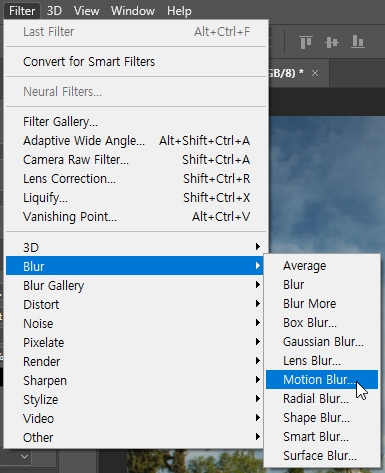Click the chevron dropdown at bottom left
This screenshot has height=473, width=385.
24,456
